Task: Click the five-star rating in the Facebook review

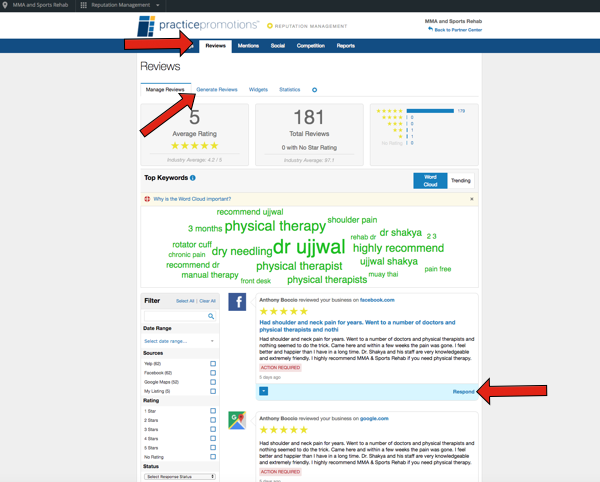Action: [284, 311]
